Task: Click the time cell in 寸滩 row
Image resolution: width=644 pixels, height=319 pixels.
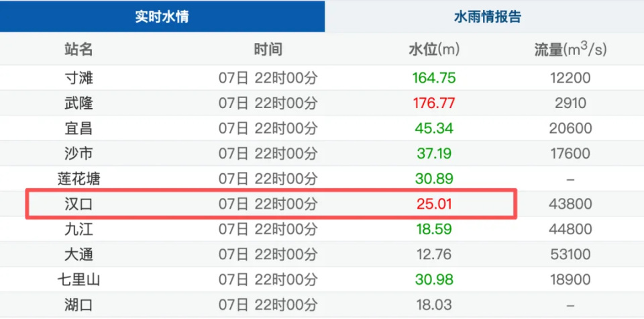Action: point(268,78)
